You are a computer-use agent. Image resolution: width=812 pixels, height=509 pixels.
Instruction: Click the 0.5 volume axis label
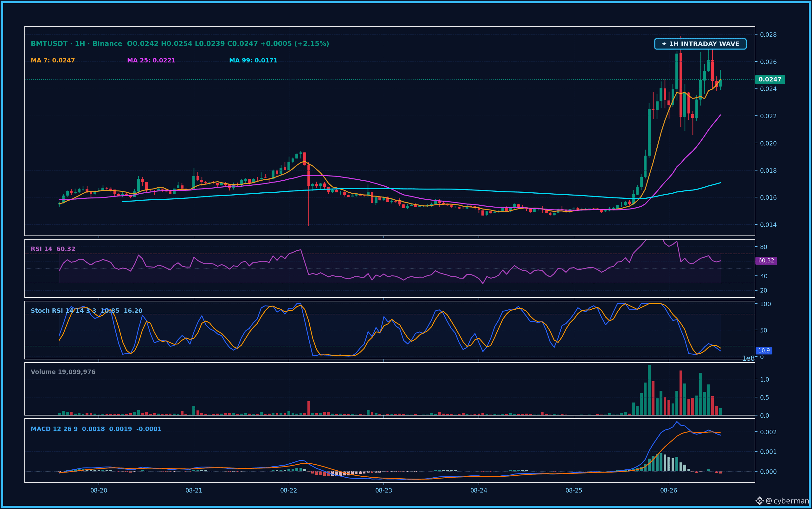[x=764, y=397]
